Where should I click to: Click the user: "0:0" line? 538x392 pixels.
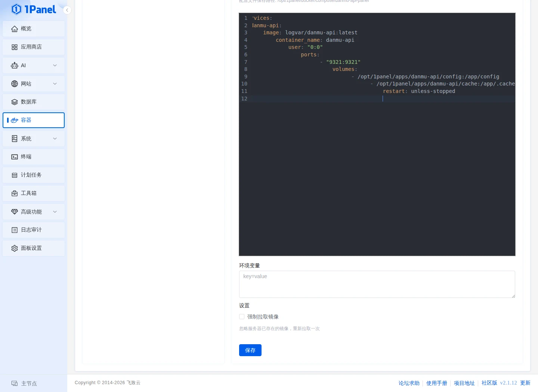(x=305, y=47)
